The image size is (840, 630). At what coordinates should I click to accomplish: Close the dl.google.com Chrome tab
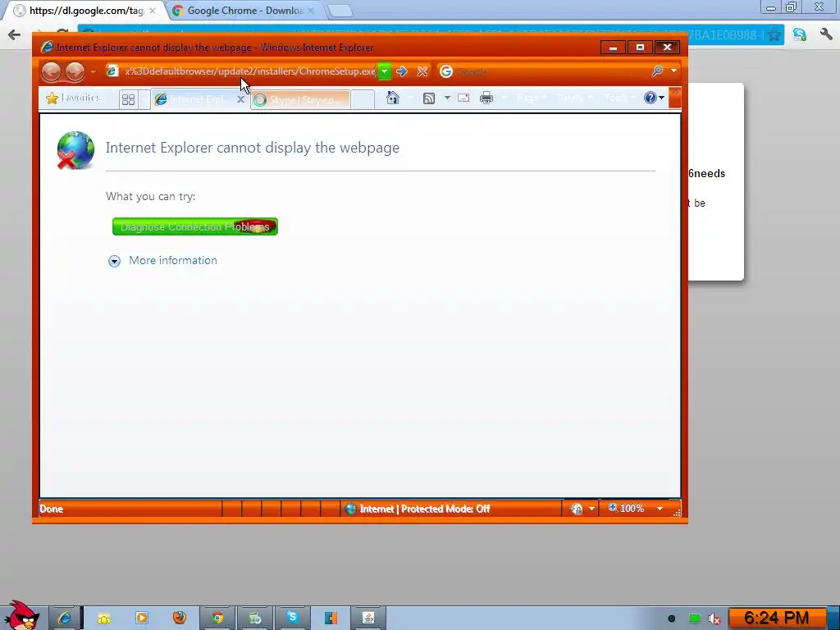tap(153, 11)
